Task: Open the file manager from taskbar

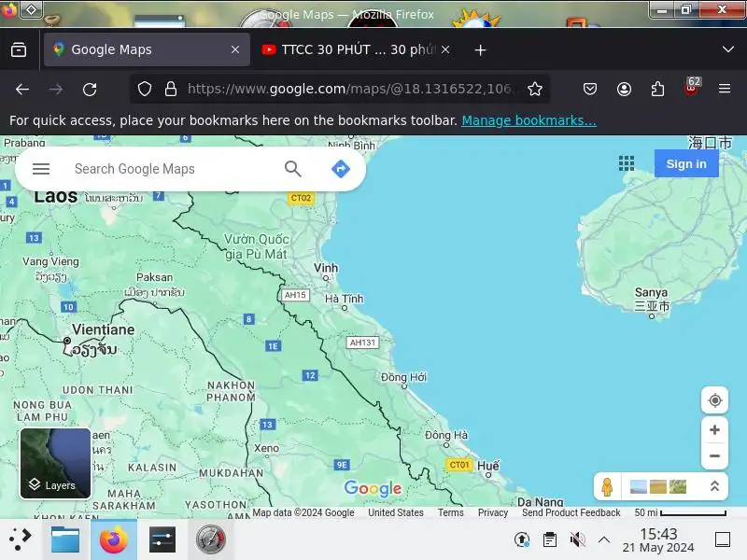Action: (x=65, y=539)
